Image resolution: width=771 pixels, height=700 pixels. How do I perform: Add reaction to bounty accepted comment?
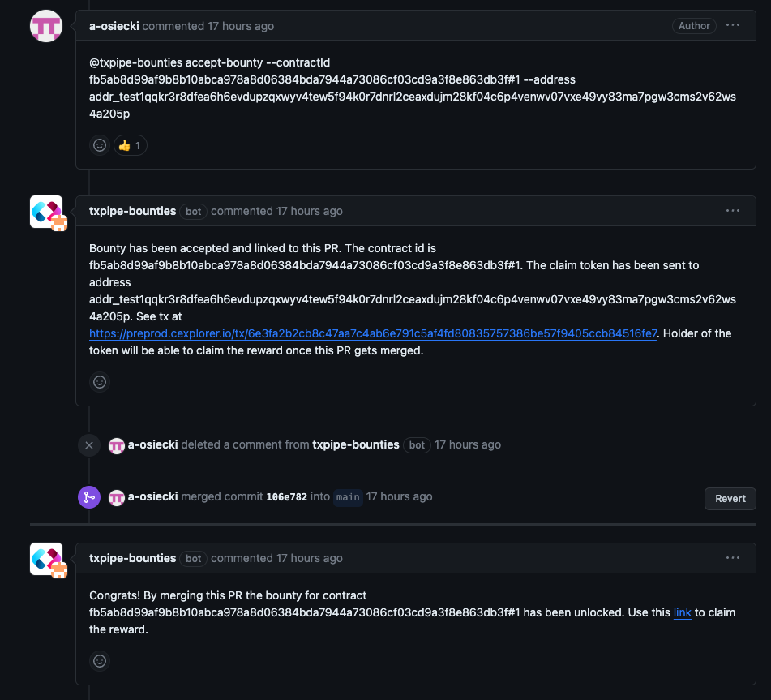pyautogui.click(x=100, y=381)
